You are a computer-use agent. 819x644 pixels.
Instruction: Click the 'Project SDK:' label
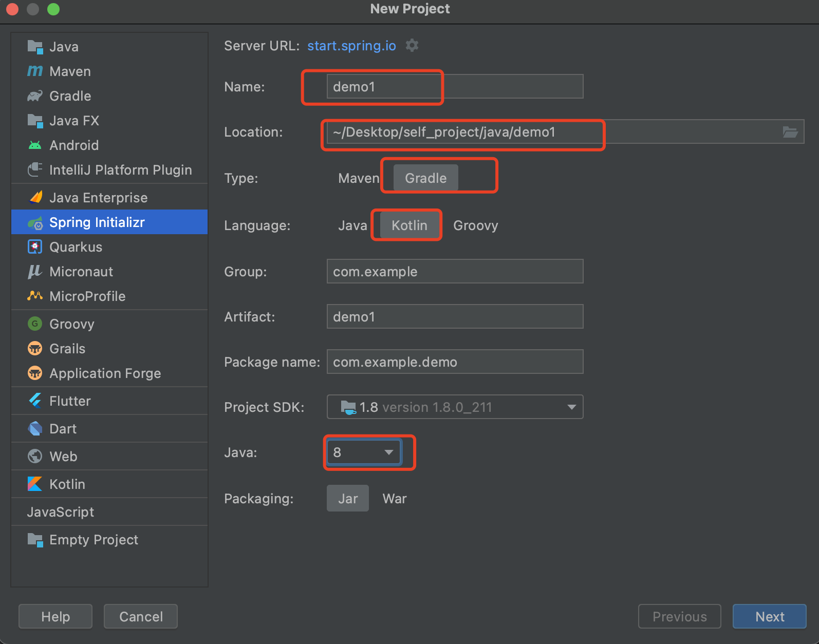pos(264,407)
